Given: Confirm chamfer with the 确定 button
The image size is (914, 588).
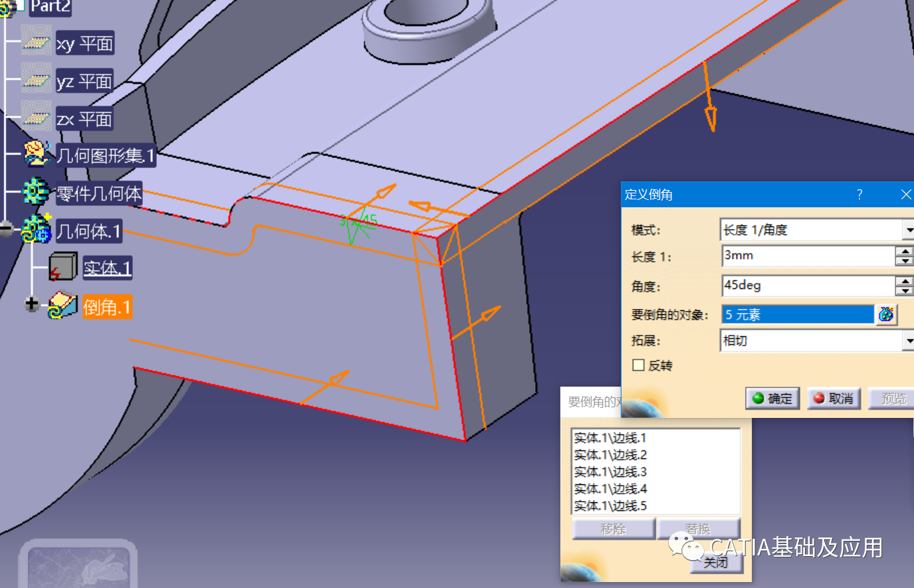Looking at the screenshot, I should click(772, 399).
